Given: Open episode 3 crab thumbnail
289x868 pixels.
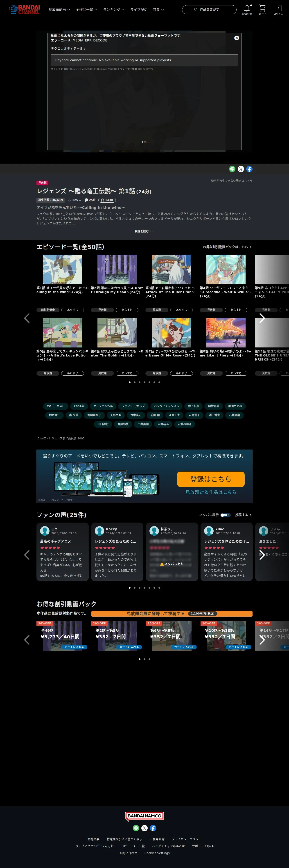Looking at the screenshot, I should click(x=171, y=269).
